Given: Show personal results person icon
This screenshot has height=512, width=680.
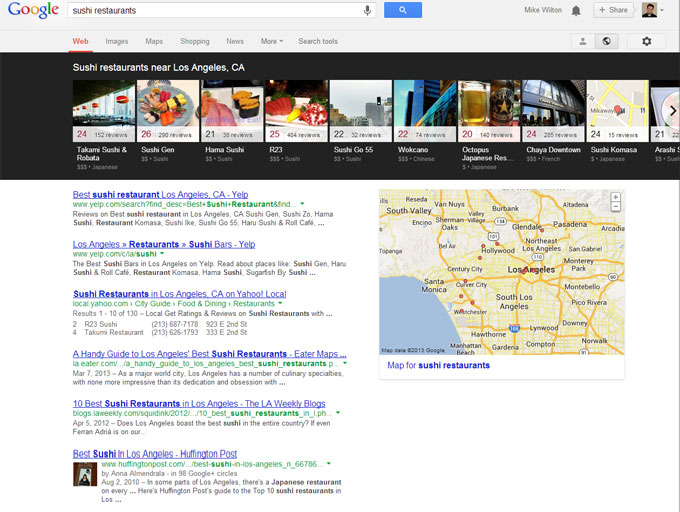Looking at the screenshot, I should [582, 41].
